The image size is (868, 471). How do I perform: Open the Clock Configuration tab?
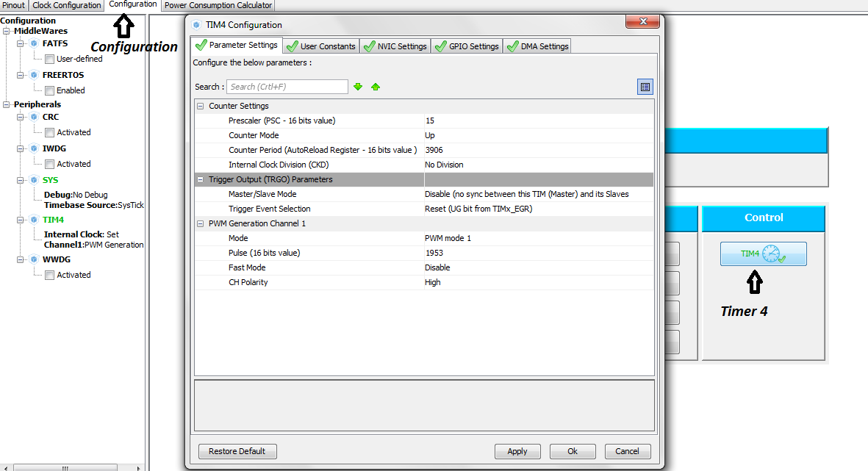point(67,5)
